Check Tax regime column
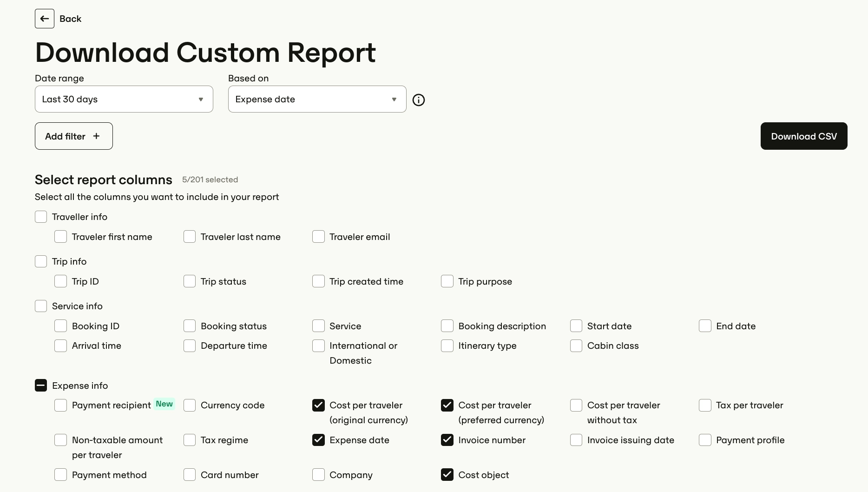The image size is (868, 492). [190, 440]
